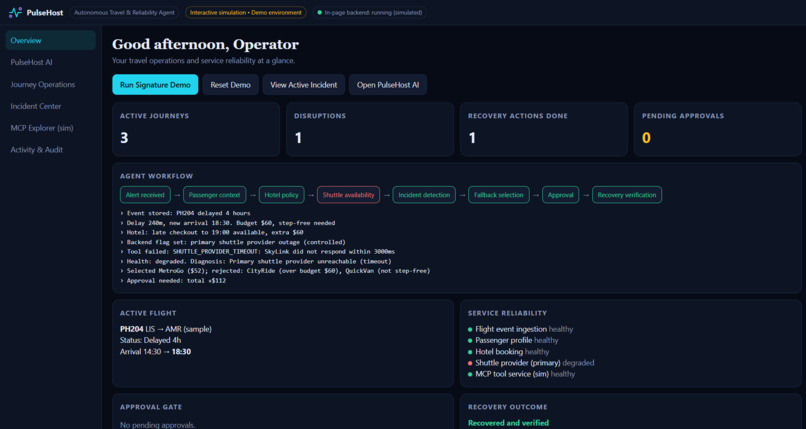Click 'MCP tool service (sim) healthy' row
Image resolution: width=806 pixels, height=429 pixels.
pyautogui.click(x=521, y=374)
